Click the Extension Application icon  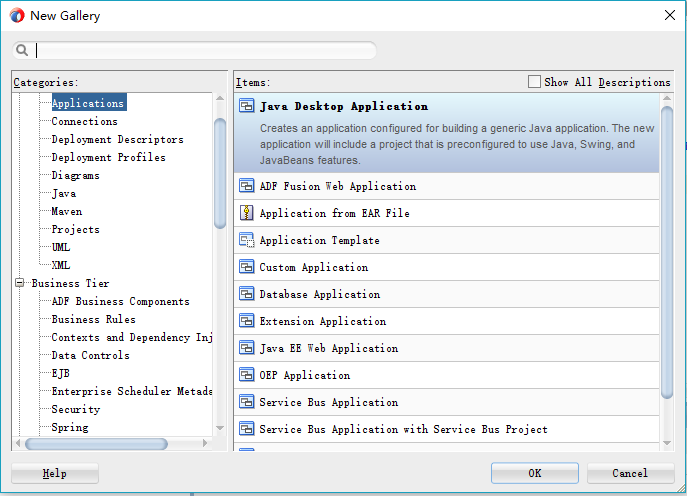pyautogui.click(x=247, y=321)
